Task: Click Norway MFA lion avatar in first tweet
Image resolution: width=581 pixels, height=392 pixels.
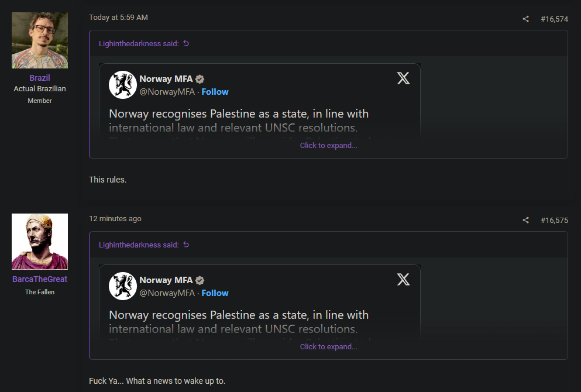Action: [x=123, y=85]
